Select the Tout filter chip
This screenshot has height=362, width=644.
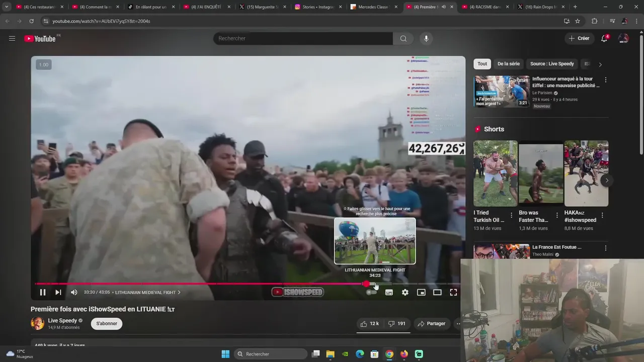click(x=482, y=64)
